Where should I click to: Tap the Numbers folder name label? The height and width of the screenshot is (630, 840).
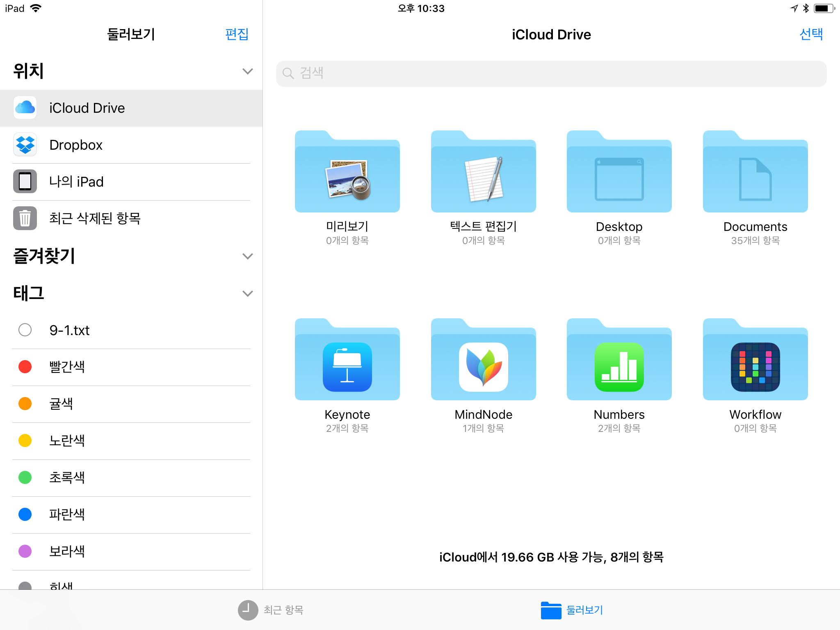[x=619, y=414]
